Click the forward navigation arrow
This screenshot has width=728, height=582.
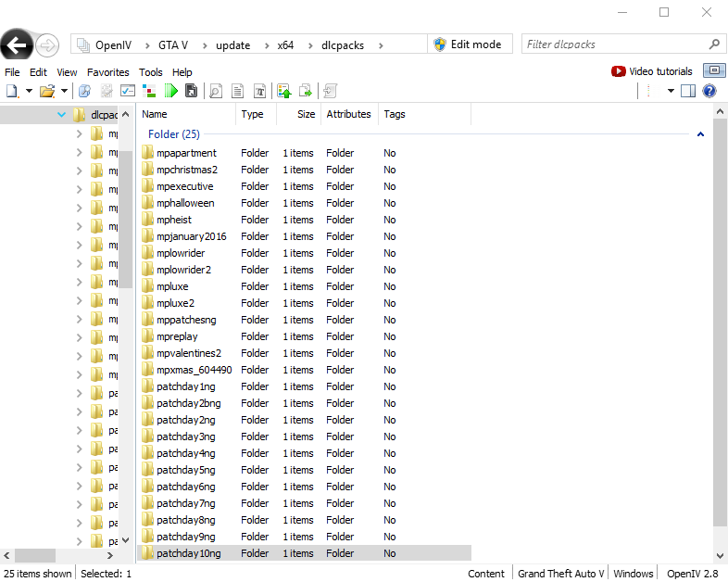[x=47, y=45]
